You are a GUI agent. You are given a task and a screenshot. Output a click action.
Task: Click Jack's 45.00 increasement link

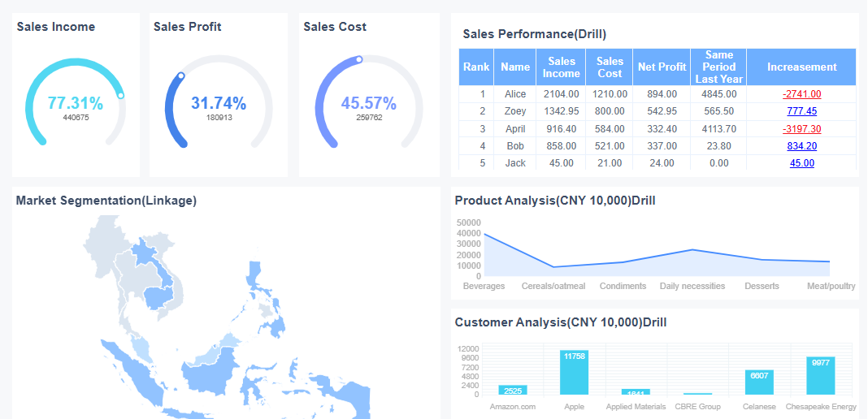(801, 163)
